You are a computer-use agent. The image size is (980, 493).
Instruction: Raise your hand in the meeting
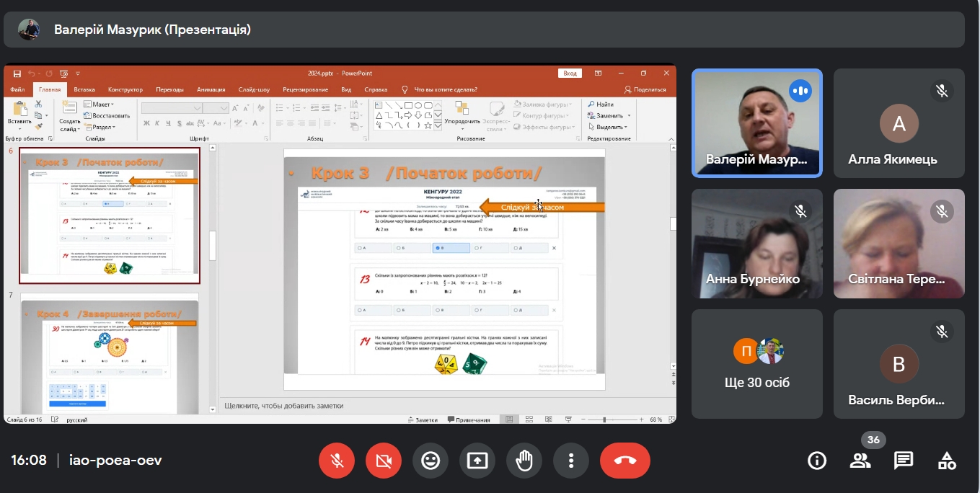click(524, 461)
